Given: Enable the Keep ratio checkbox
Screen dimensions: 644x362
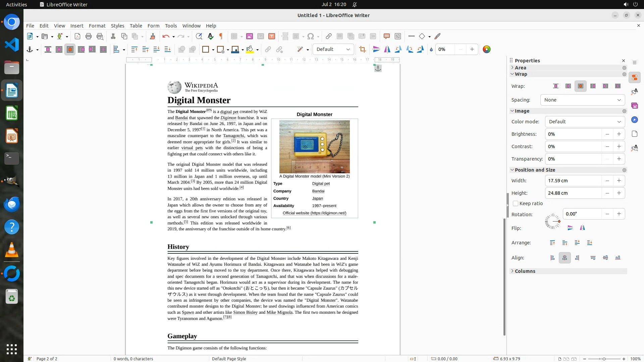Looking at the screenshot, I should [x=516, y=203].
